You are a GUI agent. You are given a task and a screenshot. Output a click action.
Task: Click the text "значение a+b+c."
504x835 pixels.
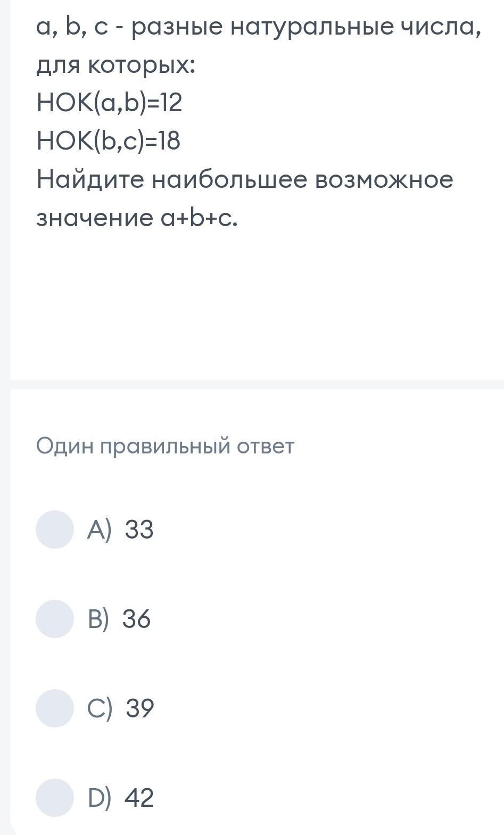click(x=137, y=218)
